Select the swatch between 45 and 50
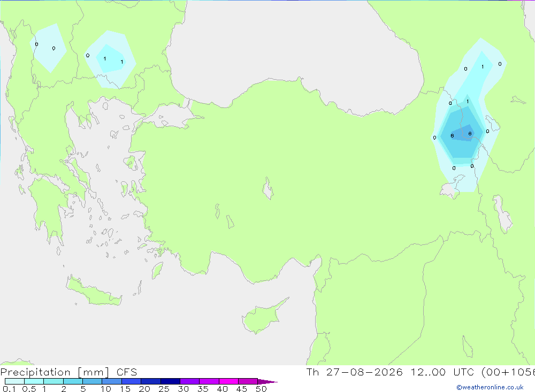This screenshot has height=392, width=535. [x=248, y=381]
